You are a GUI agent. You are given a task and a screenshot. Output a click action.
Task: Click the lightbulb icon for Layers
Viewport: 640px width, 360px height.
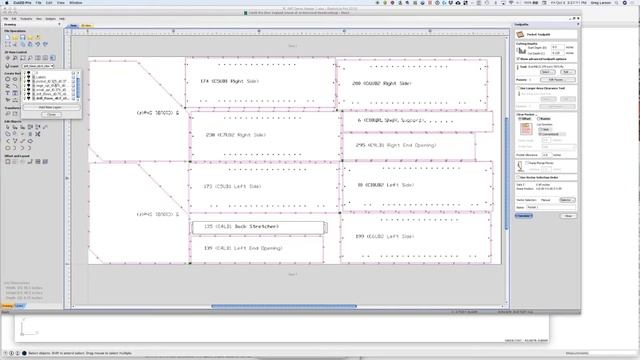pyautogui.click(x=7, y=66)
